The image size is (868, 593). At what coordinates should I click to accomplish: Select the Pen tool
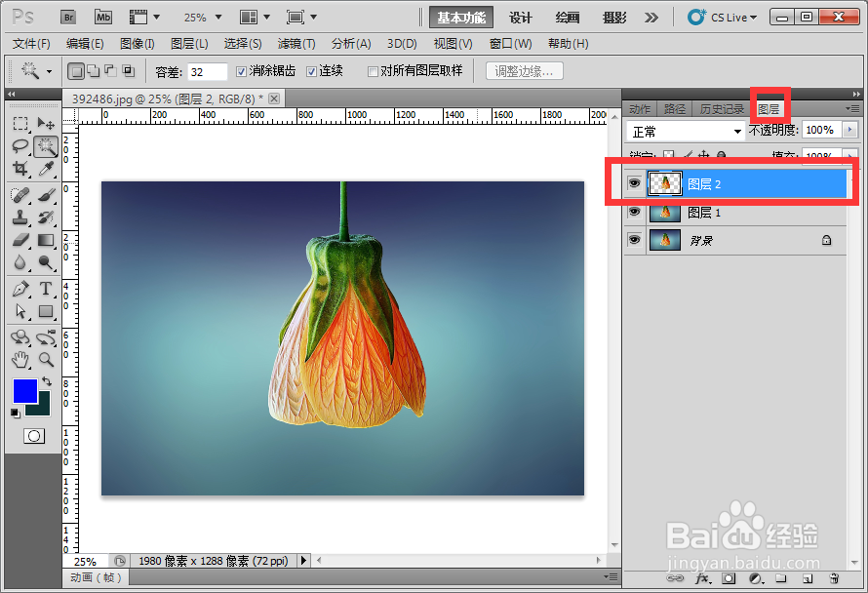(x=20, y=289)
